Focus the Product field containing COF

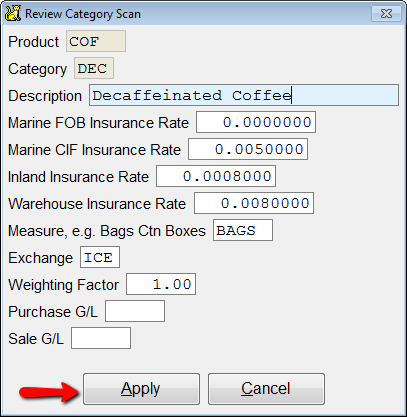[x=96, y=41]
